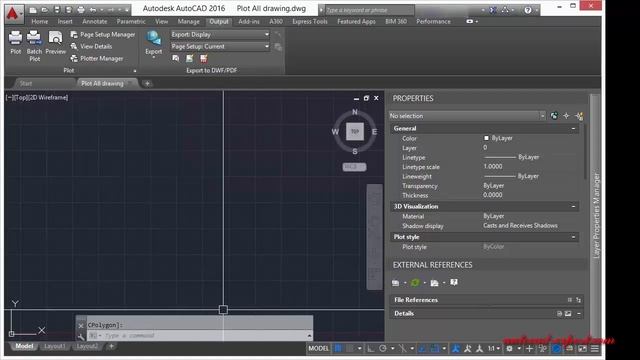
Task: Expand the Plot panel dialog launcher arrow
Action: pos(135,71)
